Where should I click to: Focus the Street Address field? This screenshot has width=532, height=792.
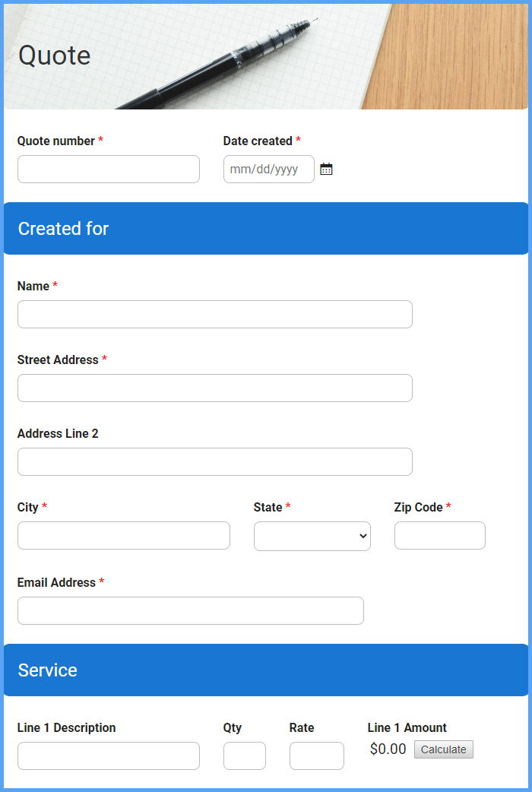214,388
